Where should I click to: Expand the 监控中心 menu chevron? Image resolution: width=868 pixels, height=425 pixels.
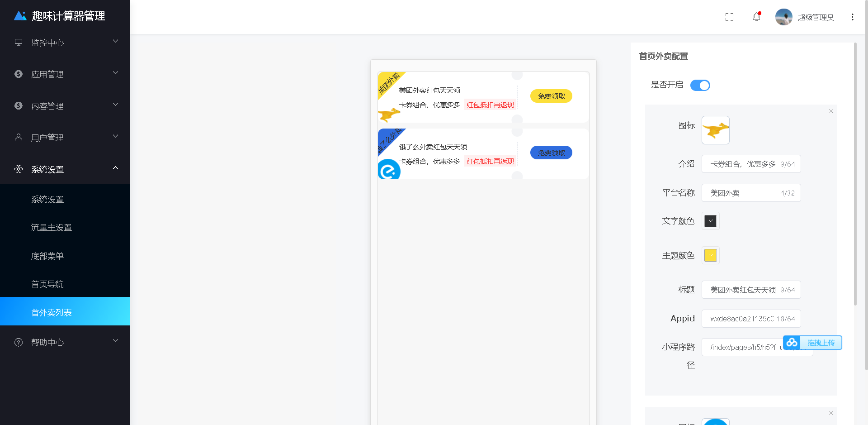[x=115, y=41]
